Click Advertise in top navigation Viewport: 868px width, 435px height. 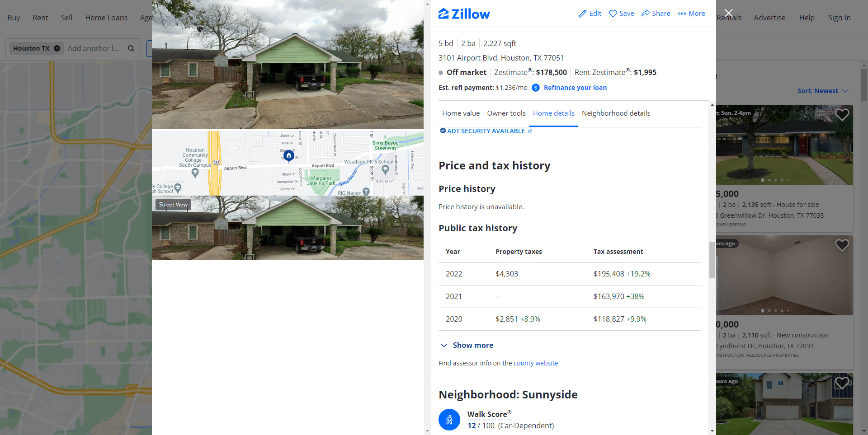[769, 18]
